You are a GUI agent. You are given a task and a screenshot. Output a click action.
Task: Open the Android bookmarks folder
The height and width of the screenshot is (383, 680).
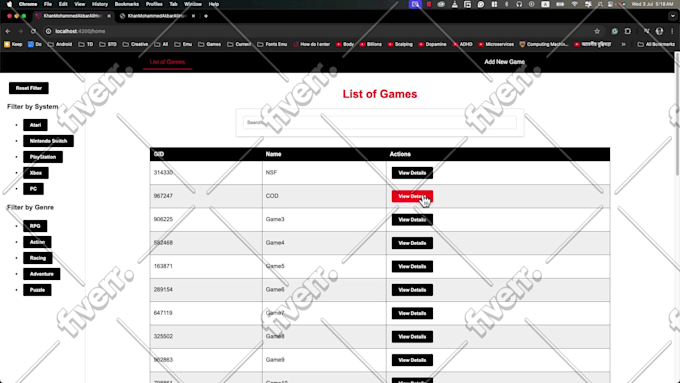pyautogui.click(x=60, y=44)
